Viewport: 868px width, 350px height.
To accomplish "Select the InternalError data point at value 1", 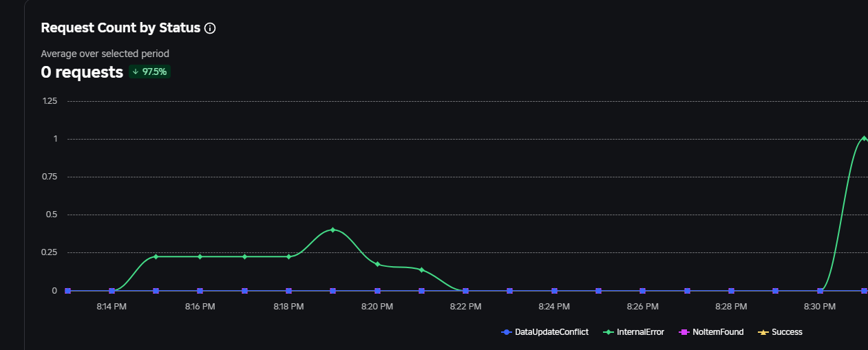I will click(x=864, y=138).
